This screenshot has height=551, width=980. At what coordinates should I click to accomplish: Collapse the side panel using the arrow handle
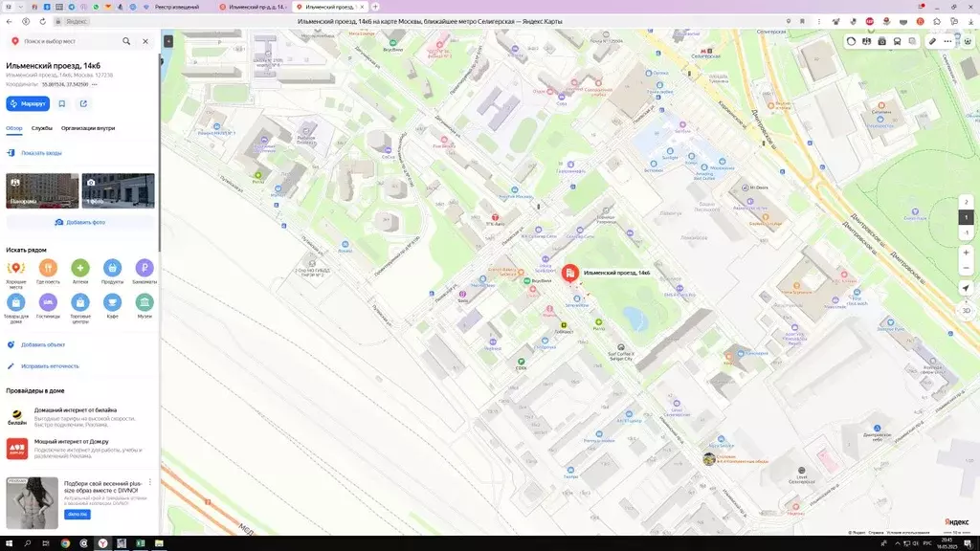pyautogui.click(x=168, y=41)
